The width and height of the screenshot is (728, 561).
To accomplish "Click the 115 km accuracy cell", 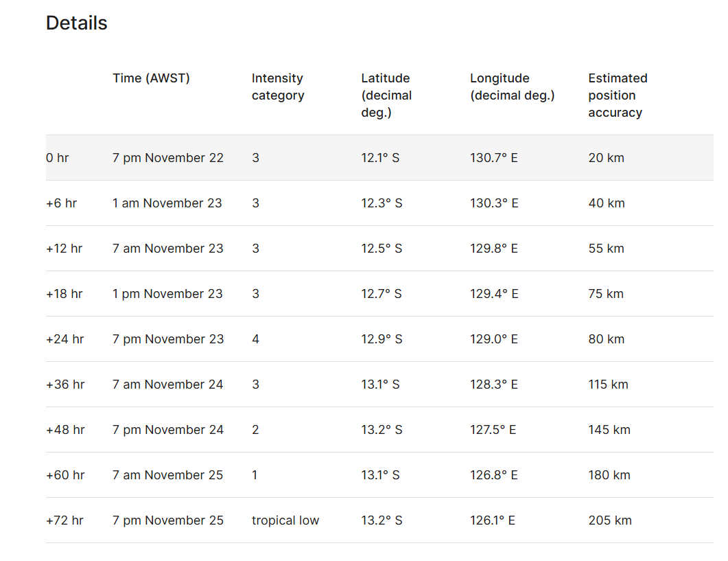I will (x=608, y=385).
